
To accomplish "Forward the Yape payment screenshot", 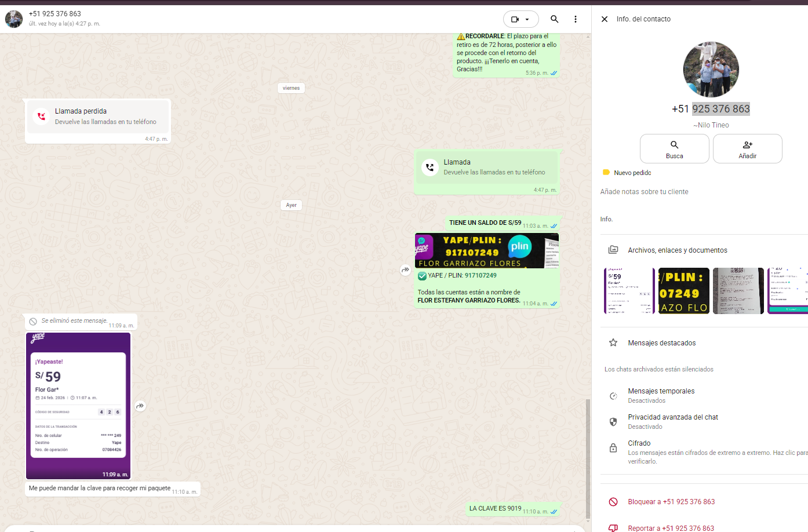I will click(x=140, y=406).
